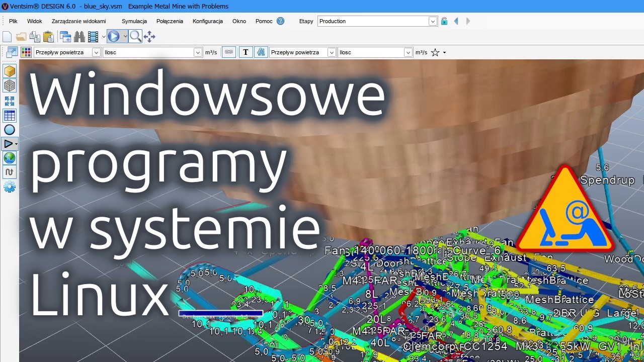Screen dimensions: 644x362
Task: Select the wireframe cube view icon
Action: [x=10, y=86]
